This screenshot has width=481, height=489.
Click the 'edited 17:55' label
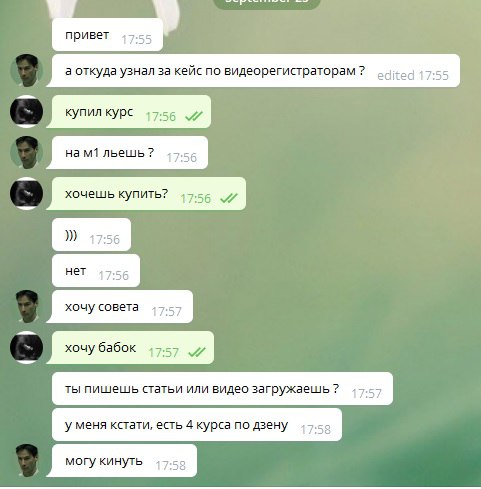413,75
